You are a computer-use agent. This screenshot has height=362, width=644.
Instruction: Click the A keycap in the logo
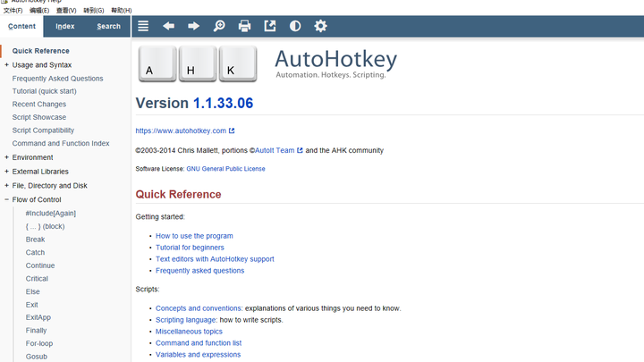157,64
